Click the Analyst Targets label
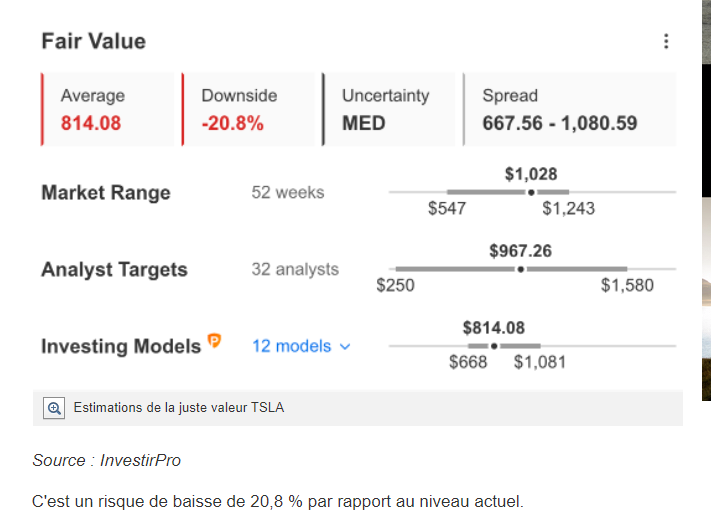This screenshot has height=530, width=711. click(114, 269)
